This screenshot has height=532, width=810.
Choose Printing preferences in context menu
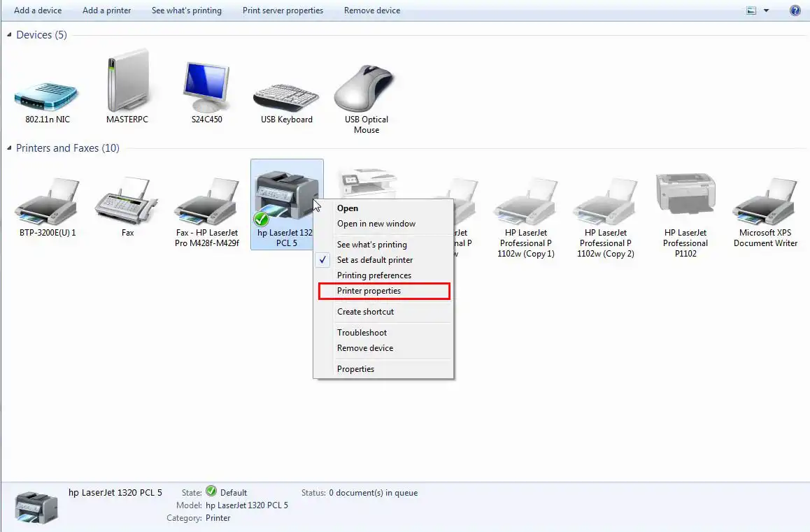click(374, 275)
